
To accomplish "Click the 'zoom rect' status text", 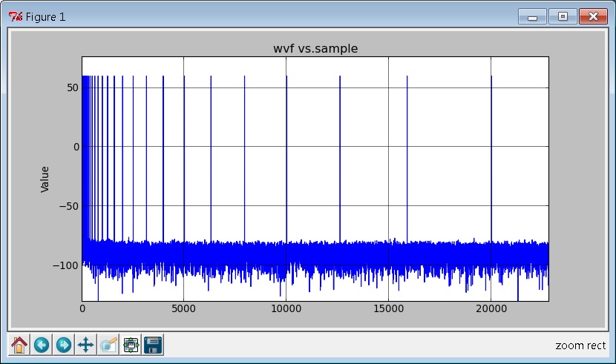I will pos(580,345).
